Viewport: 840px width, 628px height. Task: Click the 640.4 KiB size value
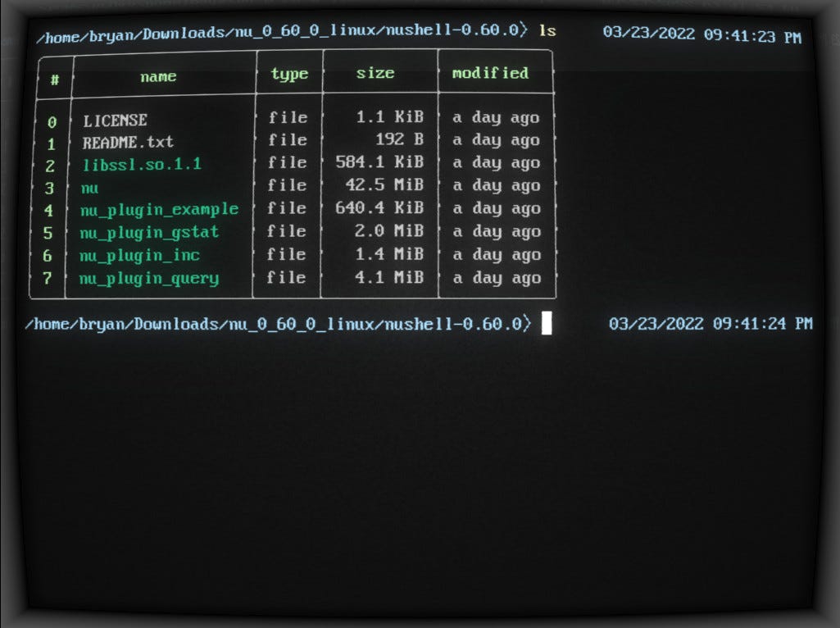click(379, 207)
